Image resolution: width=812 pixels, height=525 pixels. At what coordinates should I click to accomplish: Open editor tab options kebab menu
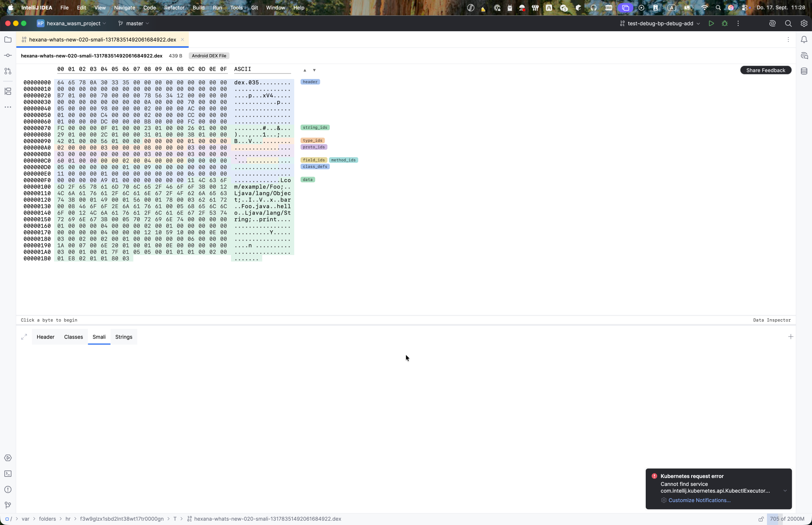coord(788,40)
